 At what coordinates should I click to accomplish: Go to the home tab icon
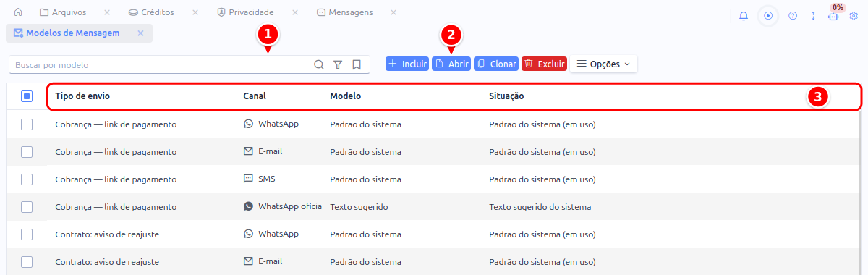point(18,13)
